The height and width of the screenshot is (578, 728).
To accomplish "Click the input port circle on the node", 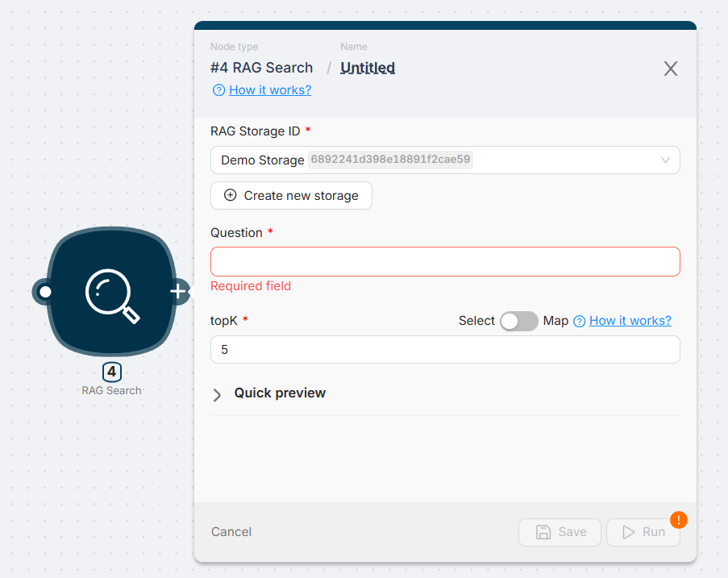I will point(45,291).
